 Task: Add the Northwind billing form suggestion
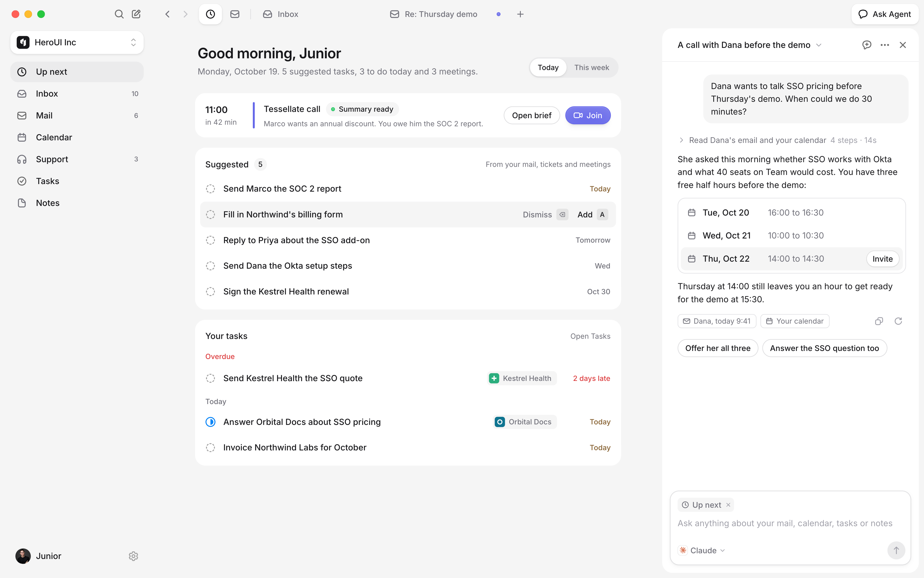[592, 215]
